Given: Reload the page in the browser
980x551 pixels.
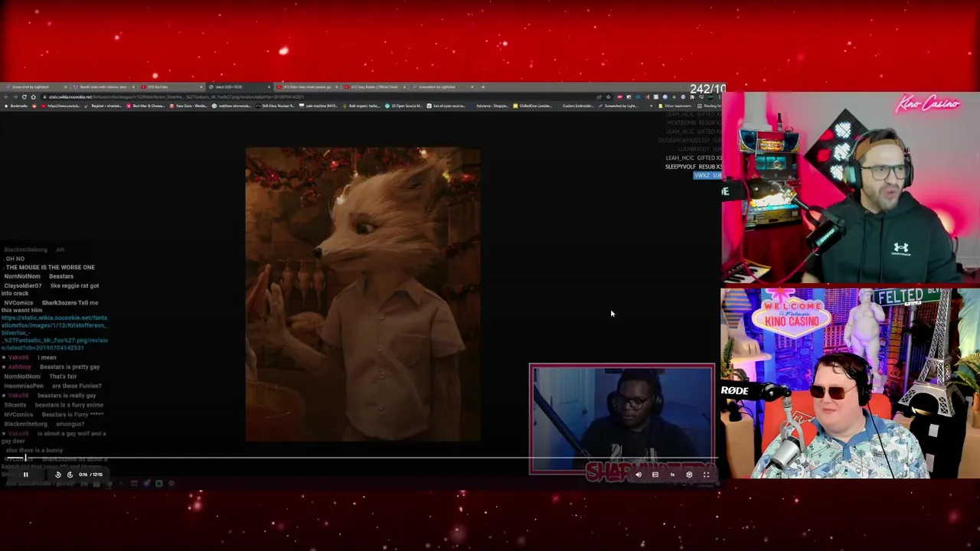Looking at the screenshot, I should coord(24,97).
